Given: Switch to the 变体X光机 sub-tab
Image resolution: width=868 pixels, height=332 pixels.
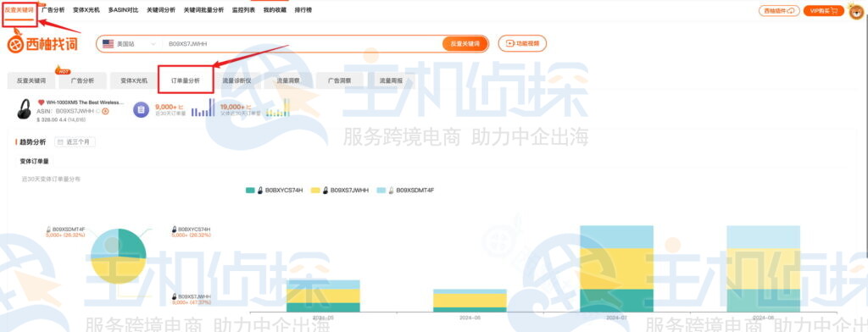Looking at the screenshot, I should click(134, 80).
